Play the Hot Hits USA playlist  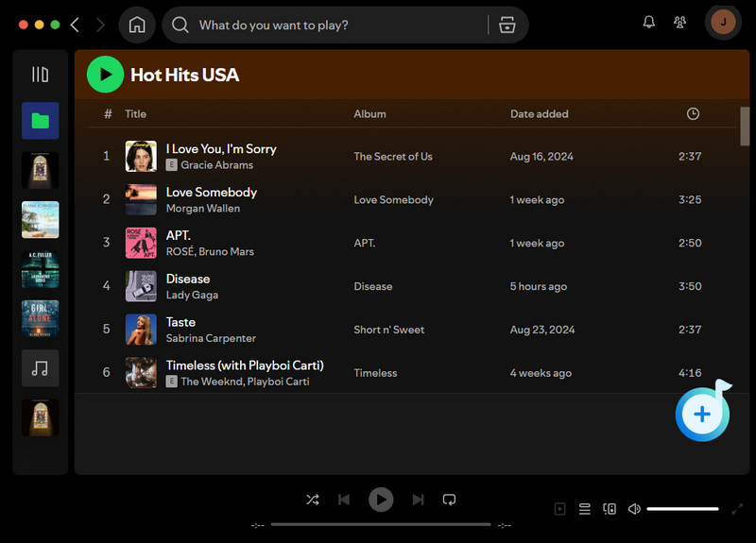click(x=105, y=75)
